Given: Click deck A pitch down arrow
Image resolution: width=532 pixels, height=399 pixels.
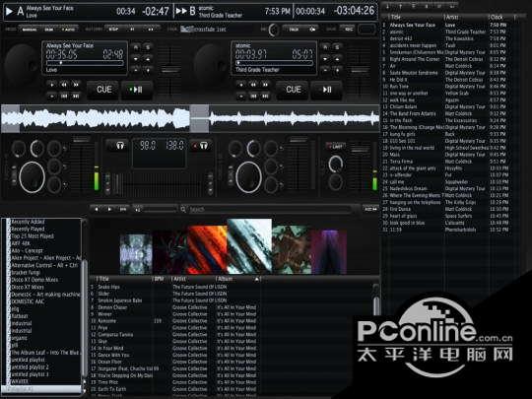Looking at the screenshot, I should pyautogui.click(x=136, y=59).
